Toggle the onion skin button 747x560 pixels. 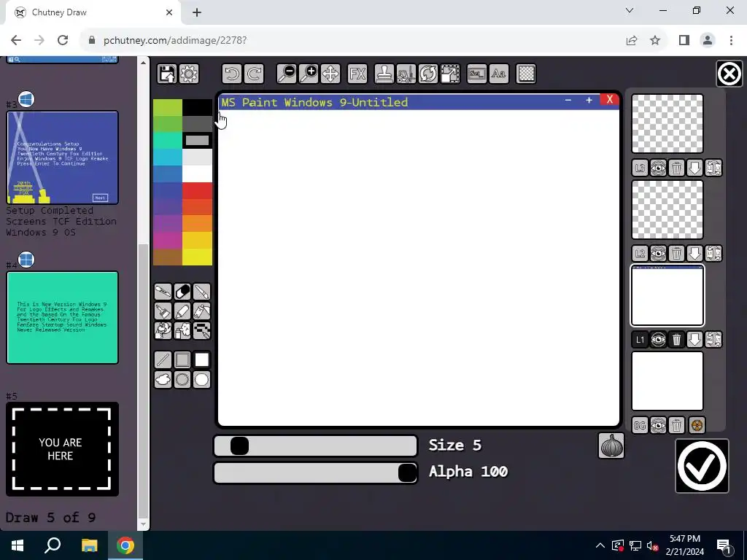pos(611,446)
